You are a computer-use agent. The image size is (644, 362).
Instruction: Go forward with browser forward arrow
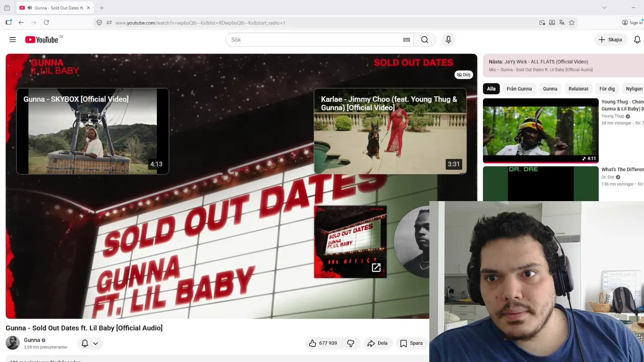pos(34,23)
